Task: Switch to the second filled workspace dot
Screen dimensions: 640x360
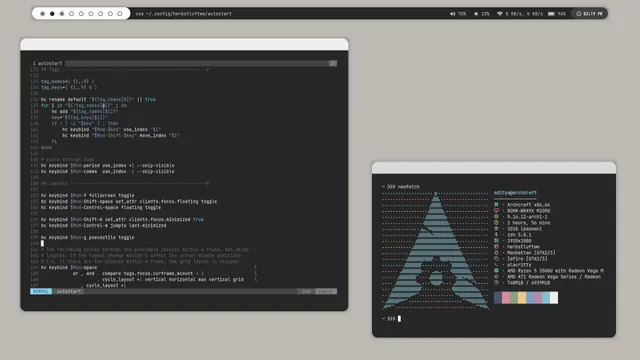Action: pyautogui.click(x=52, y=13)
